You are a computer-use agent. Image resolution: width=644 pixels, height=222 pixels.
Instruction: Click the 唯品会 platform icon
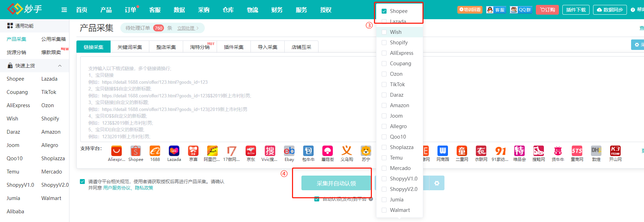pyautogui.click(x=519, y=151)
